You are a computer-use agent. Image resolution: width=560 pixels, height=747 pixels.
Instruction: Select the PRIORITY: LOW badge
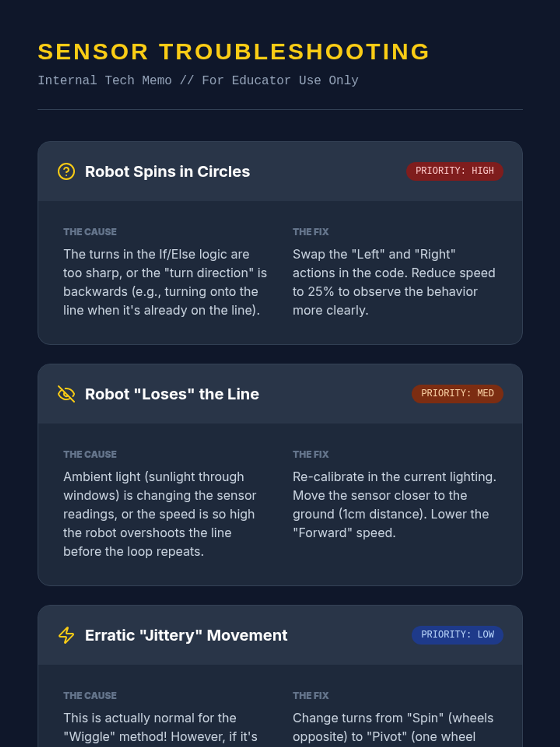[457, 635]
